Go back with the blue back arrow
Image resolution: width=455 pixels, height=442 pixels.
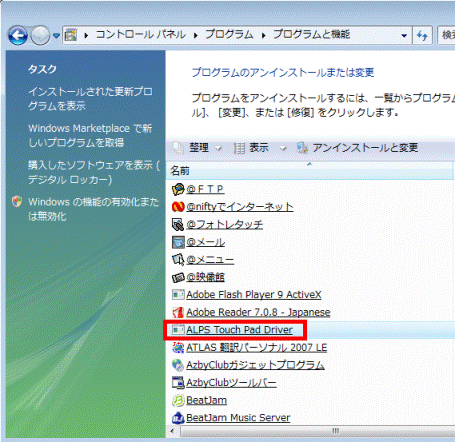pyautogui.click(x=18, y=35)
